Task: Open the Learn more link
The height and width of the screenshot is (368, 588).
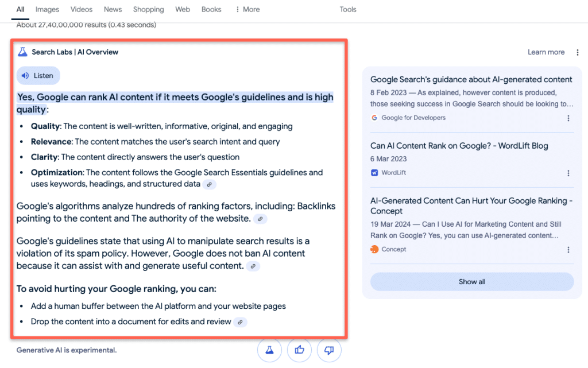Action: [x=546, y=52]
